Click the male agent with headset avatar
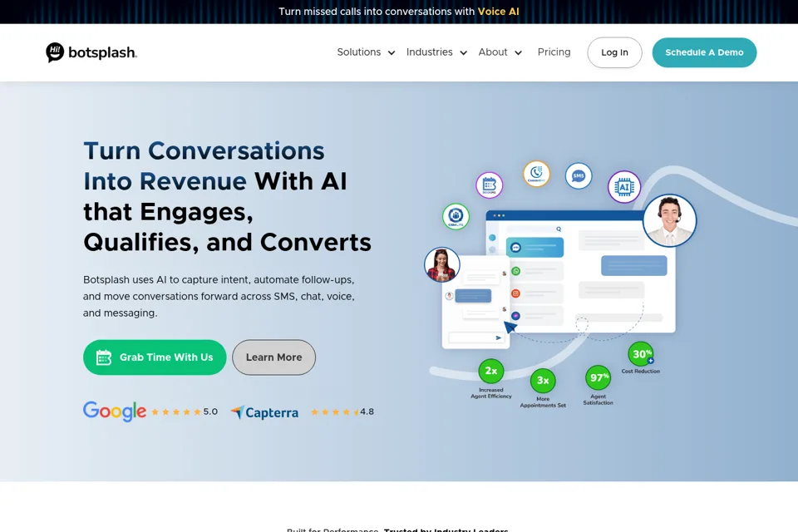Screen dimensions: 798x532 point(669,220)
